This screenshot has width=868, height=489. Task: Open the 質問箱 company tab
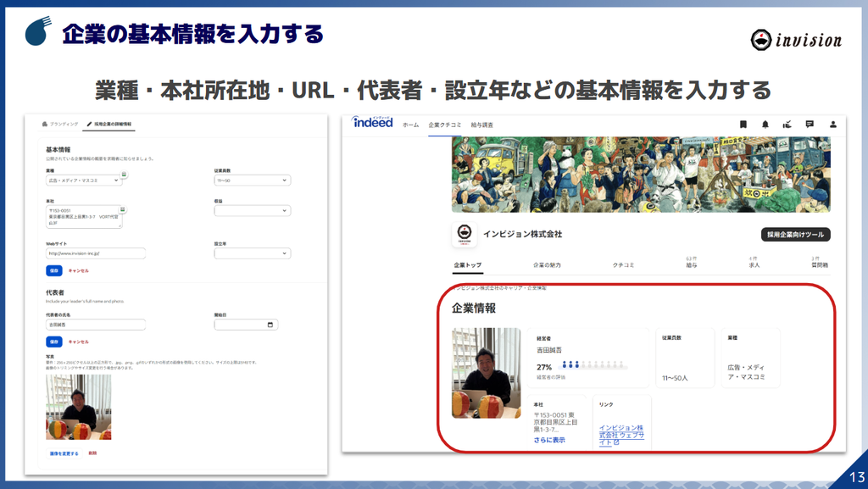[820, 262]
